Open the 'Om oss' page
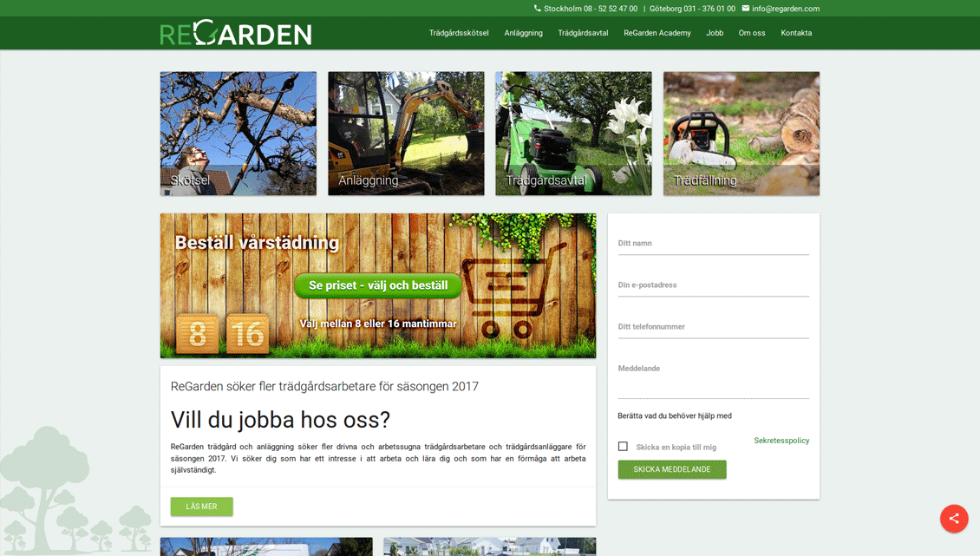 (x=752, y=32)
